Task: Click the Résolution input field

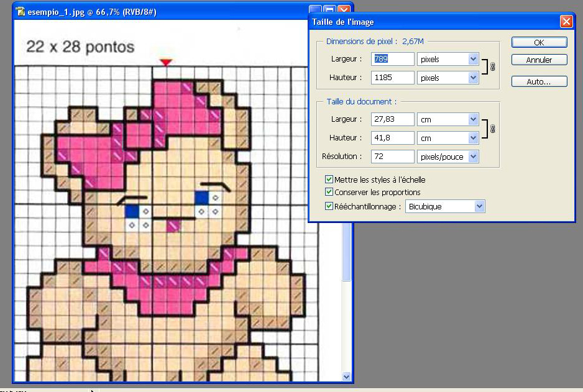Action: click(392, 157)
